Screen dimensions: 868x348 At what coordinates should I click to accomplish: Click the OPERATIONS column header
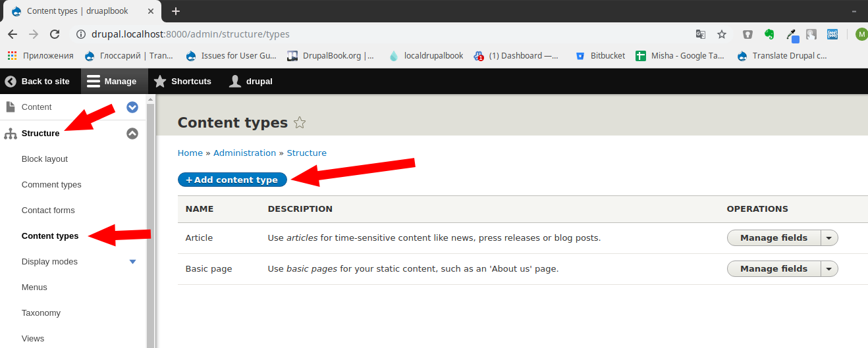pyautogui.click(x=757, y=209)
